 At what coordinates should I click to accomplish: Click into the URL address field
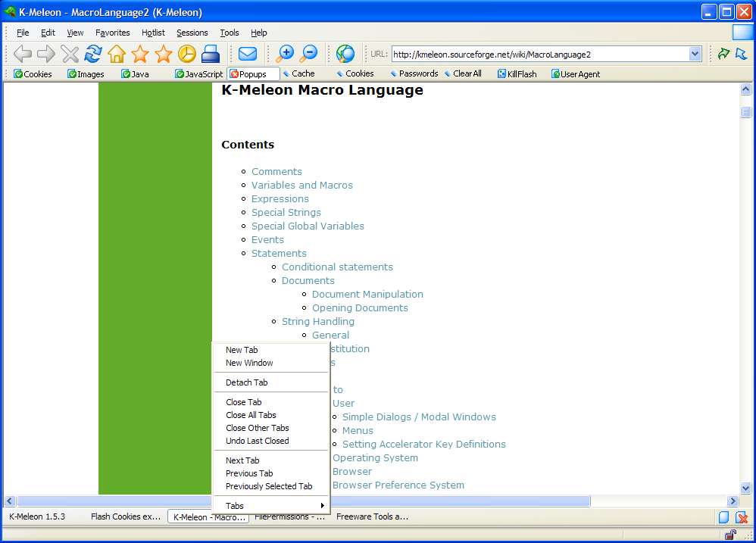tap(538, 54)
